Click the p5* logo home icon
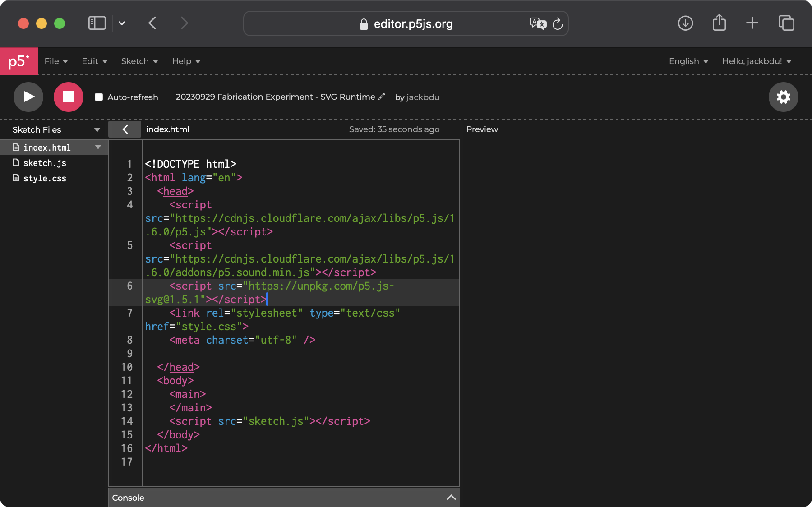 (19, 61)
